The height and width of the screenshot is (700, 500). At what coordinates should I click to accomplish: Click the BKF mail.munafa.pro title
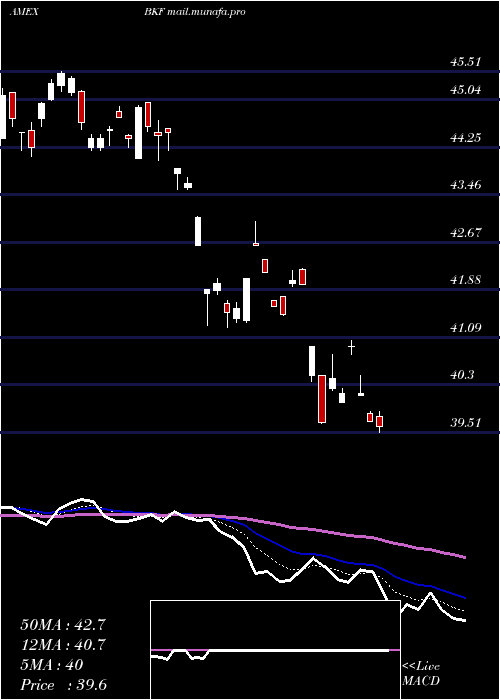point(195,12)
